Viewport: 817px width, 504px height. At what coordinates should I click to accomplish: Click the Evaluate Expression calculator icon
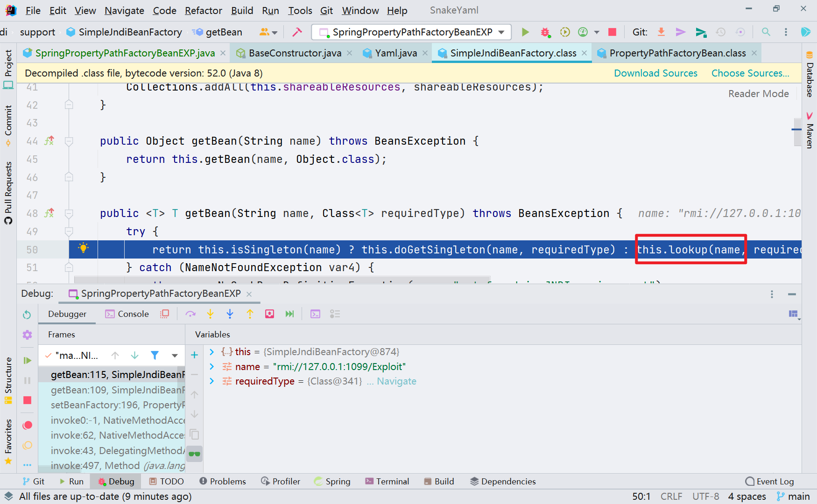pos(315,314)
